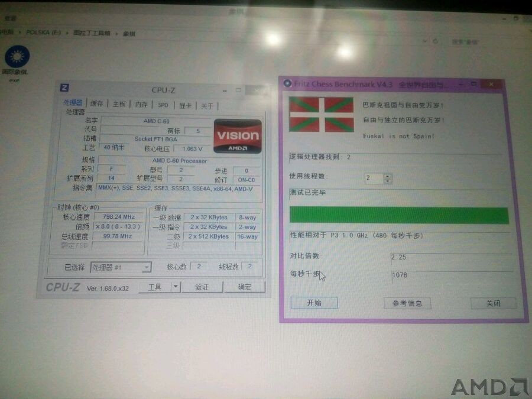
Task: Increase thread count with the up arrow
Action: tap(388, 176)
